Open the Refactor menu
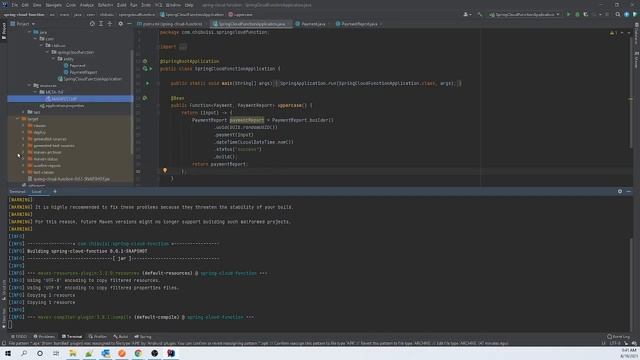Image resolution: width=640 pixels, height=360 pixels. (x=105, y=5)
